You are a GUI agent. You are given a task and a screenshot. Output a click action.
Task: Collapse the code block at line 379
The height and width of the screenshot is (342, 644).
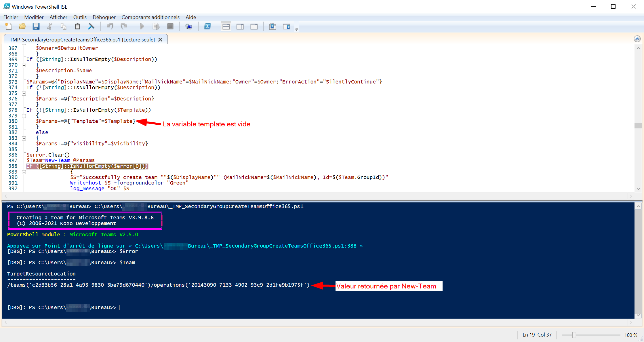point(24,116)
